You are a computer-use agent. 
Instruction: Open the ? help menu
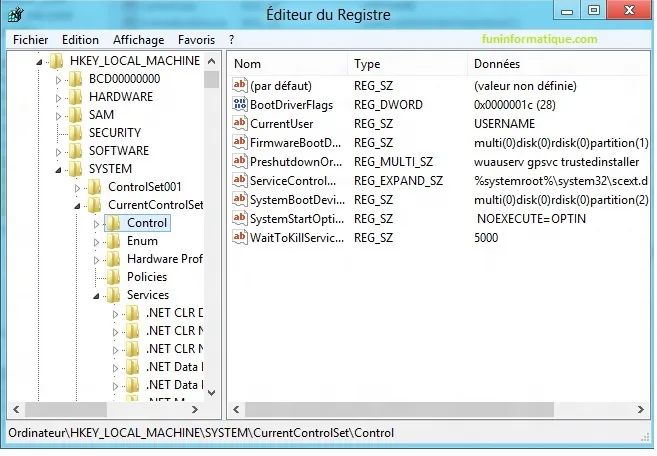(x=231, y=40)
